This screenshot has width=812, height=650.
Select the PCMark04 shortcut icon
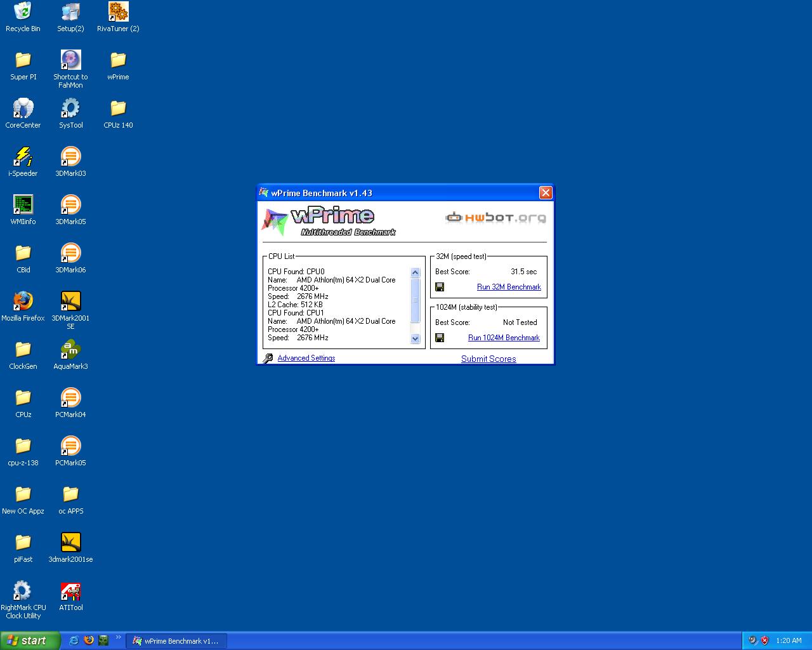pyautogui.click(x=70, y=397)
